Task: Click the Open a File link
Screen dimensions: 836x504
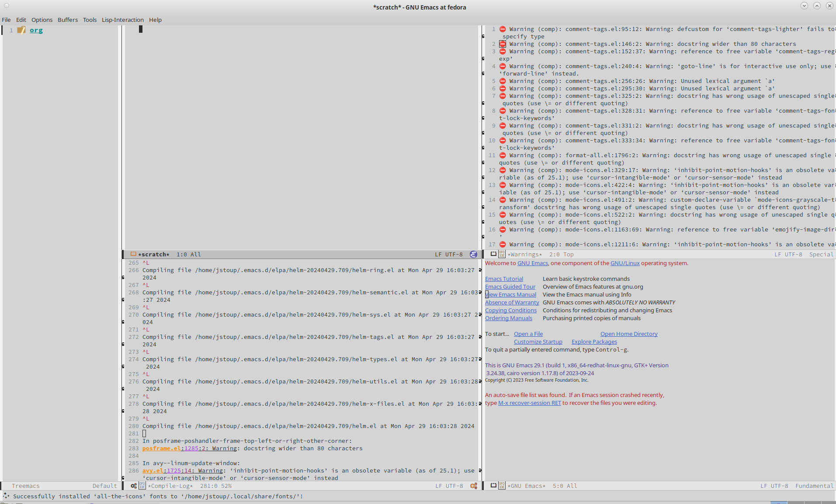Action: (528, 334)
